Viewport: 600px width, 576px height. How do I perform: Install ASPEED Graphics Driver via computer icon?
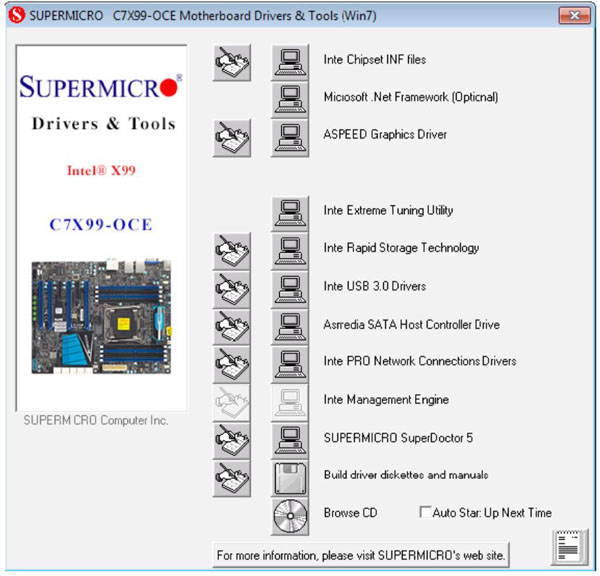pyautogui.click(x=290, y=138)
